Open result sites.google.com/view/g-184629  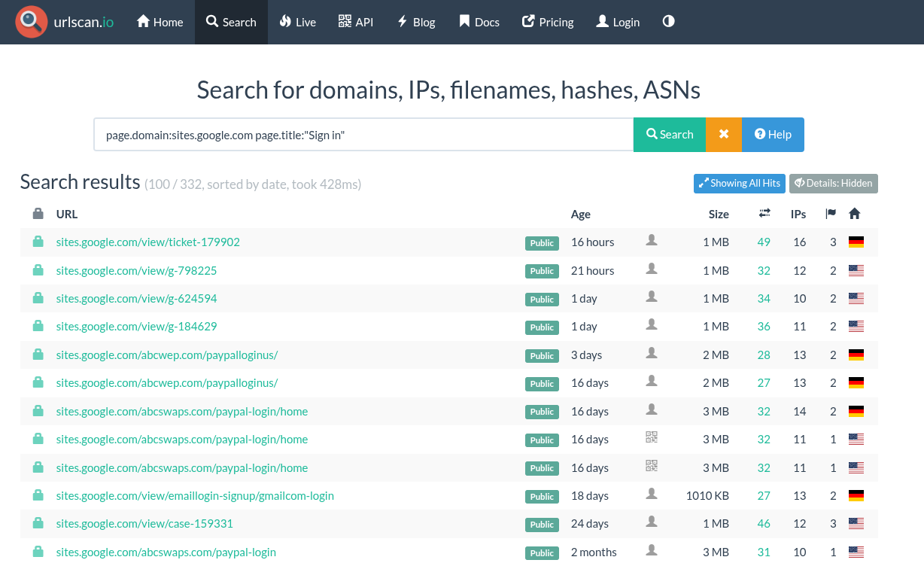tap(136, 327)
